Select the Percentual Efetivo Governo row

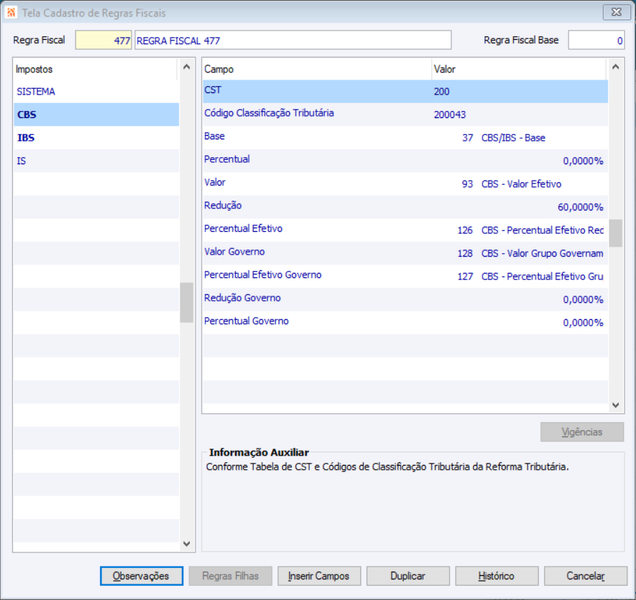point(405,276)
